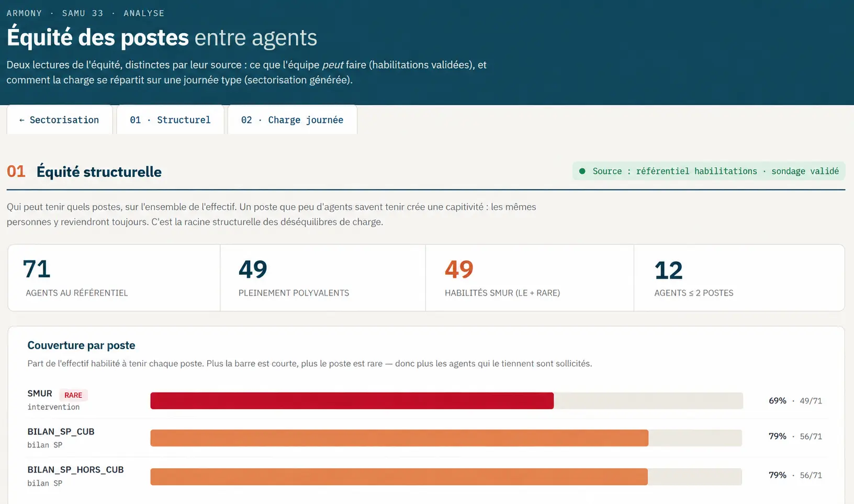854x504 pixels.
Task: Click the Source référentiel habilitations badge
Action: click(709, 171)
